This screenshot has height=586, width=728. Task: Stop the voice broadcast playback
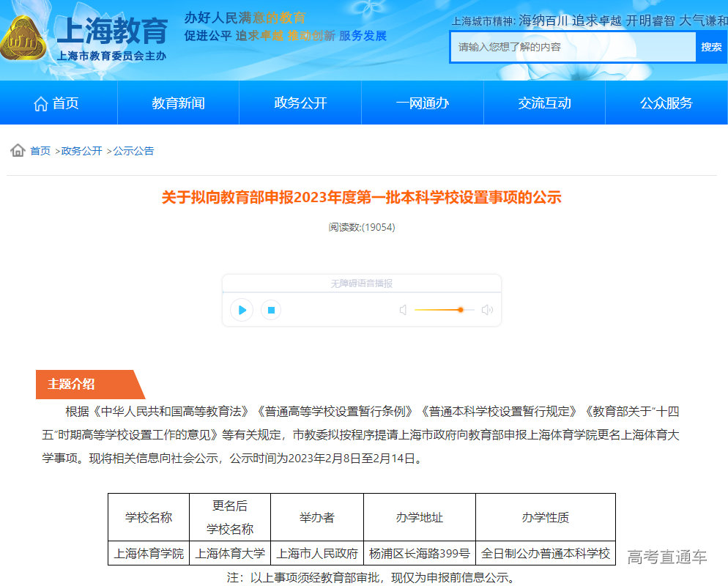coord(270,310)
